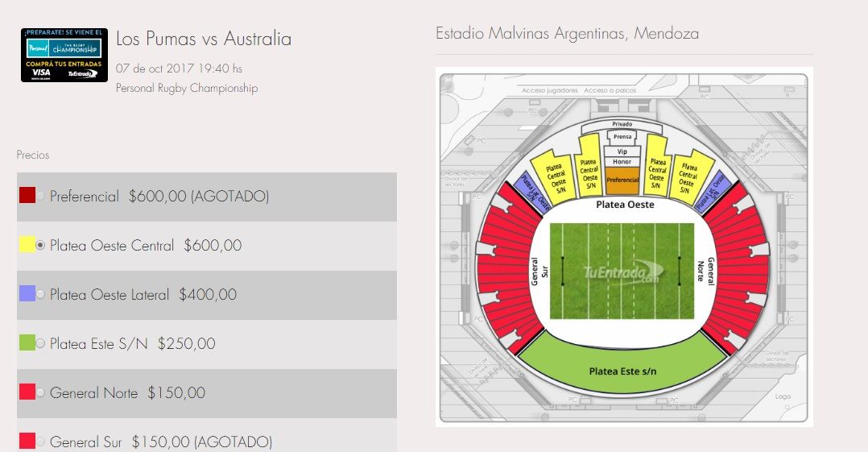This screenshot has height=452, width=868.
Task: Select the General Norte $150 radio button
Action: click(40, 392)
